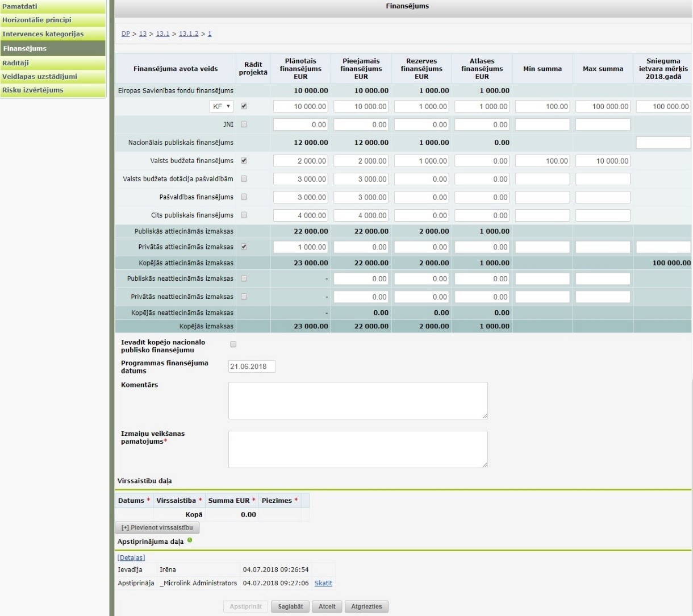This screenshot has width=693, height=616.
Task: Click Izmaiņu veikšanas pamatojums text area
Action: (x=358, y=449)
